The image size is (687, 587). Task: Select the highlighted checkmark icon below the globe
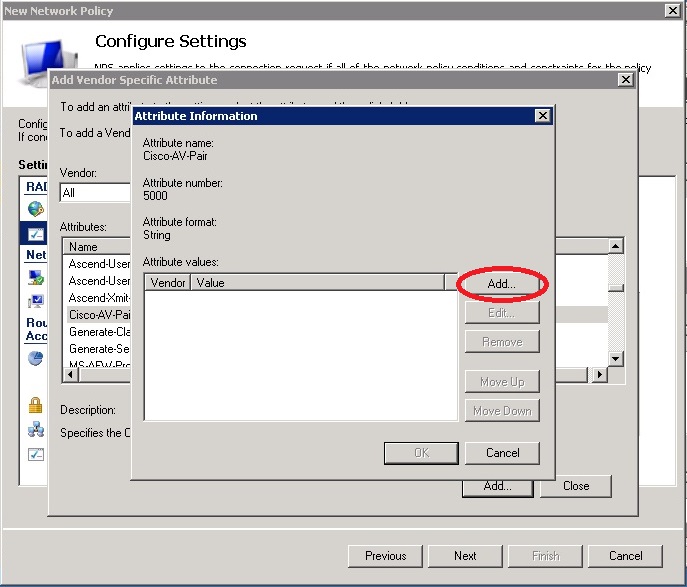pyautogui.click(x=36, y=234)
